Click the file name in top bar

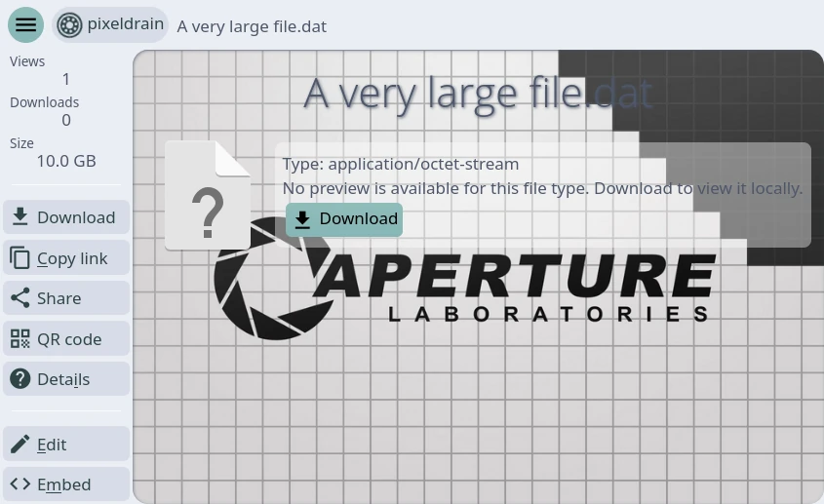[x=252, y=26]
